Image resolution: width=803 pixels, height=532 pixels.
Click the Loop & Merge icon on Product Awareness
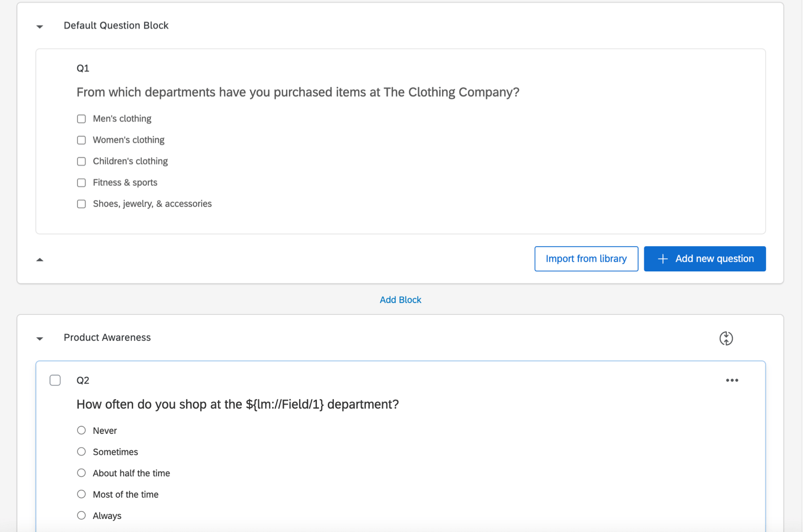(726, 338)
